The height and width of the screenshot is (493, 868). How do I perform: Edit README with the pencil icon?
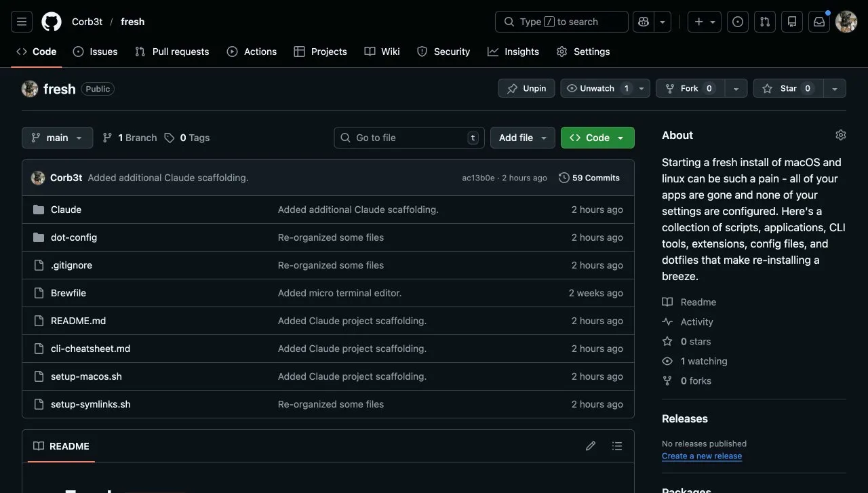tap(591, 446)
